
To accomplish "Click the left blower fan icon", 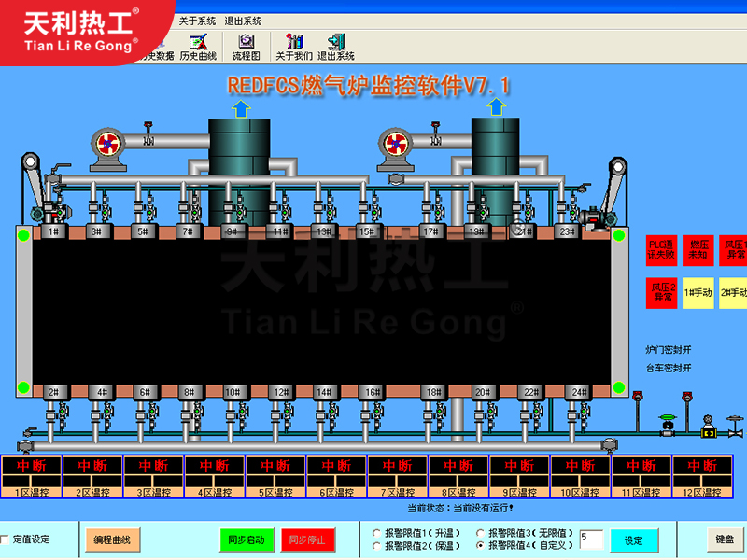I will (x=106, y=145).
